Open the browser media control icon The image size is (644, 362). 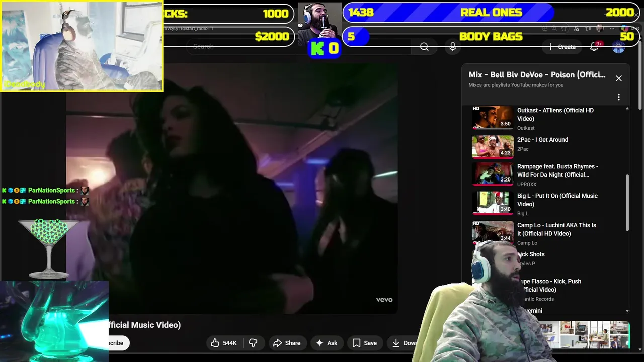pyautogui.click(x=576, y=29)
